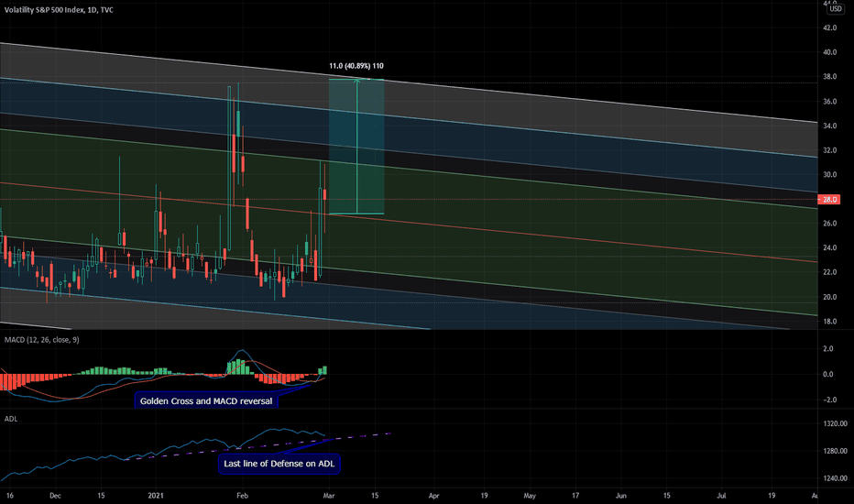Click the 26.0 price axis label
This screenshot has width=854, height=504.
pyautogui.click(x=829, y=224)
